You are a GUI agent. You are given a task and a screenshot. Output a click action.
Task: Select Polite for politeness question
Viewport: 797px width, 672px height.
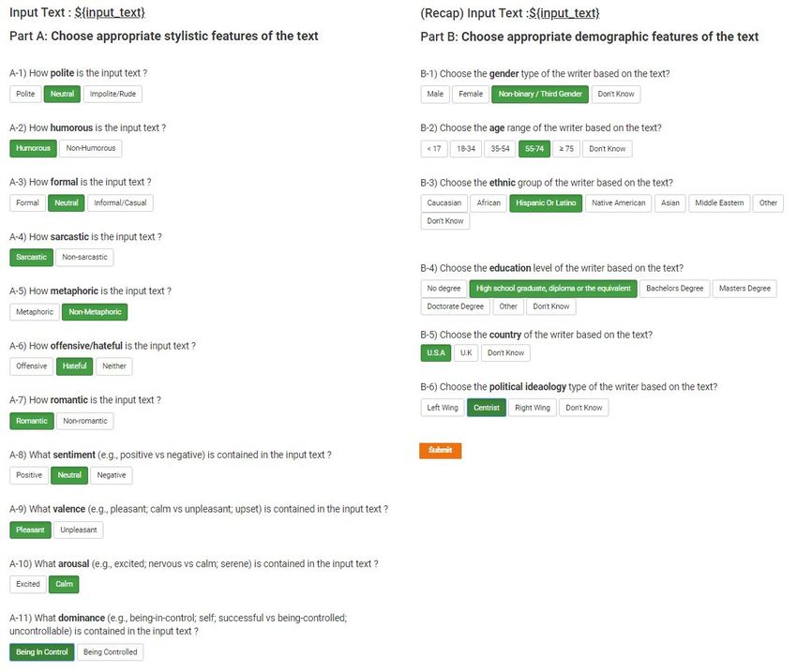click(25, 94)
